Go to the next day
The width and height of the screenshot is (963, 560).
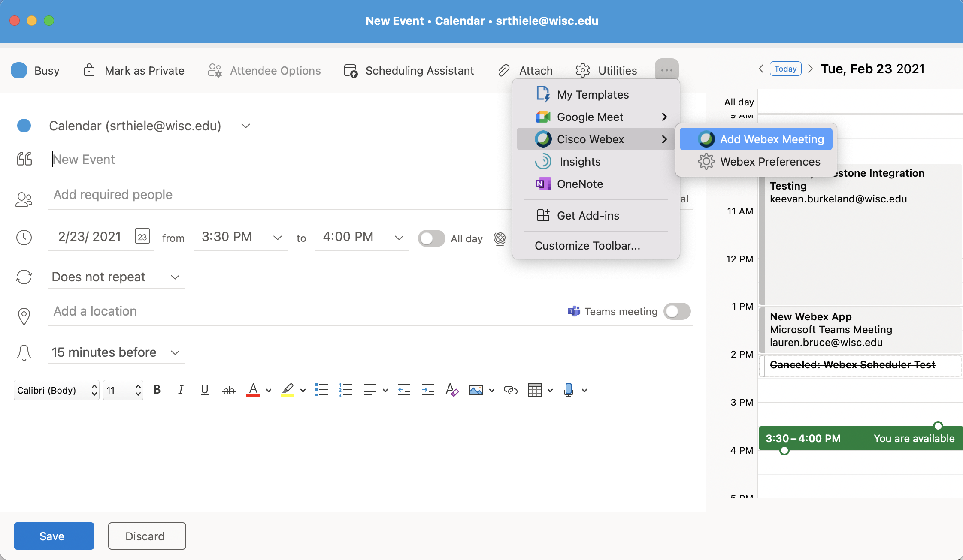(x=810, y=69)
